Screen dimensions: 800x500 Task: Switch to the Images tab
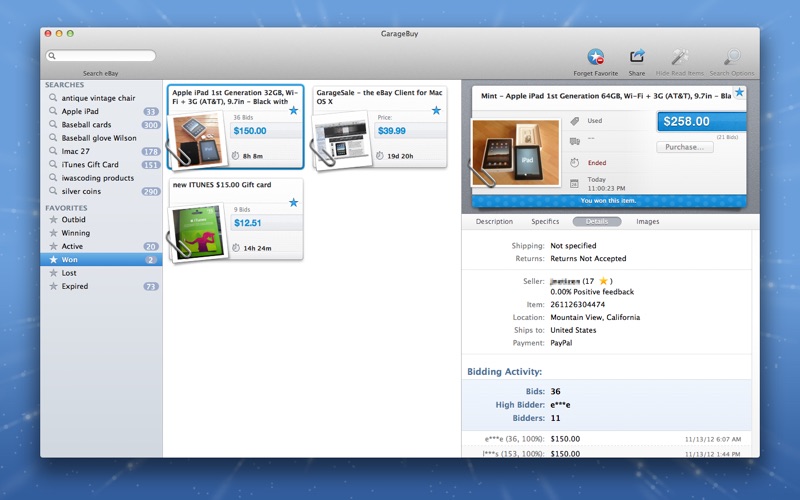point(647,221)
